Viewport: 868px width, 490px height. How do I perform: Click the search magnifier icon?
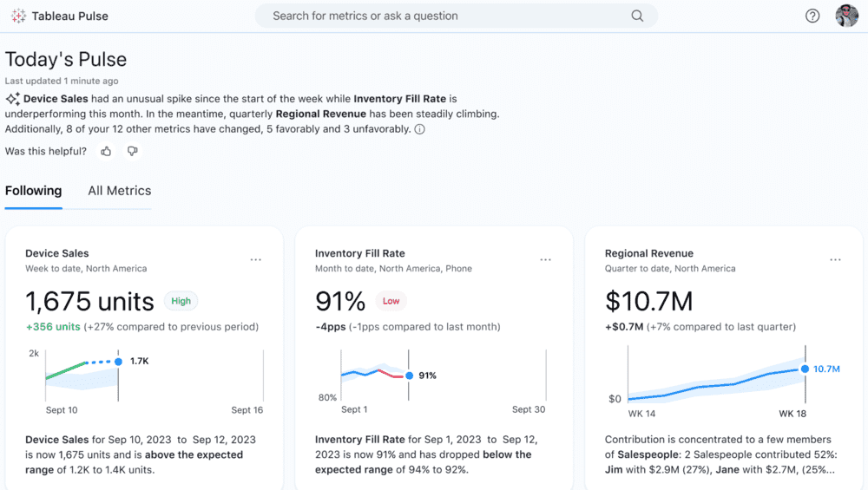[637, 16]
